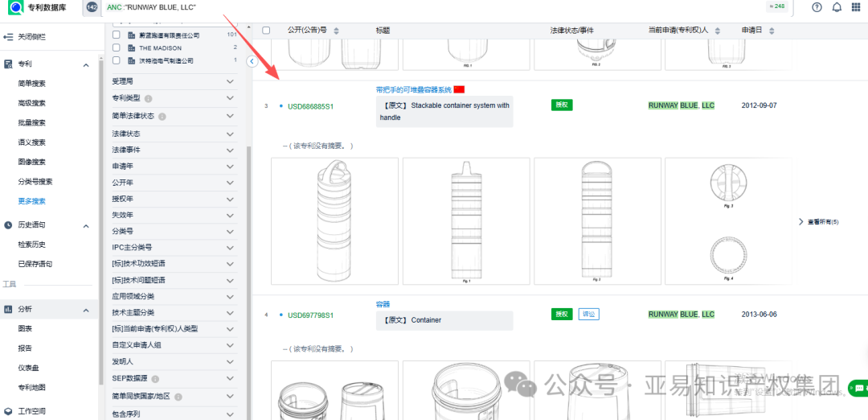Click the 分析 chart icon in sidebar
868x420 pixels.
[x=8, y=309]
